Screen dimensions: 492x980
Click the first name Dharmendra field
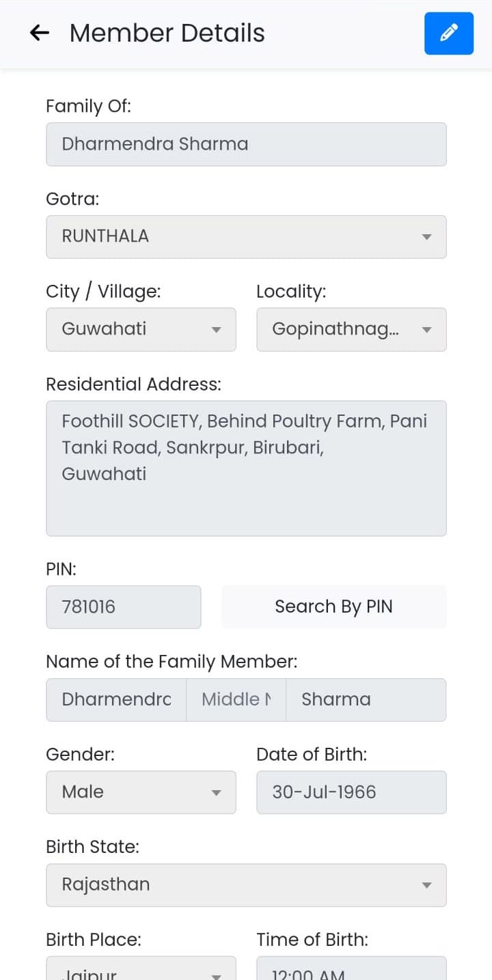116,699
